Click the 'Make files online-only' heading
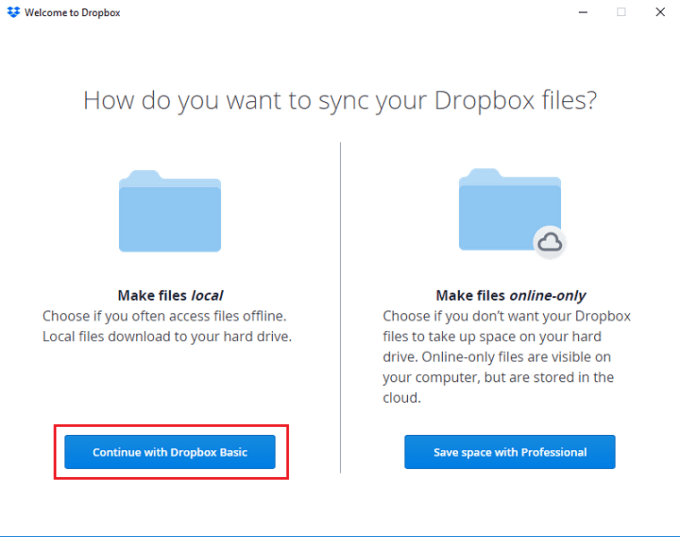Viewport: 680px width, 537px height. pyautogui.click(x=510, y=295)
